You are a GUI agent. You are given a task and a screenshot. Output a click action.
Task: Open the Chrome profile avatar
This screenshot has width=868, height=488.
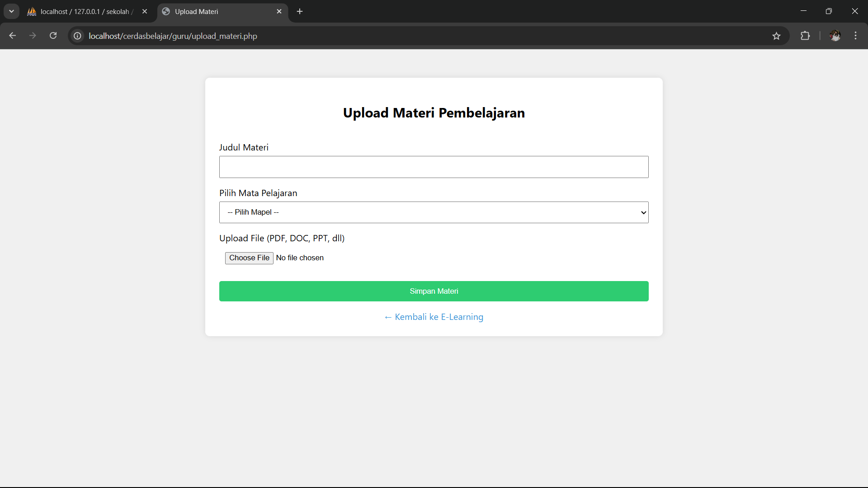[835, 36]
